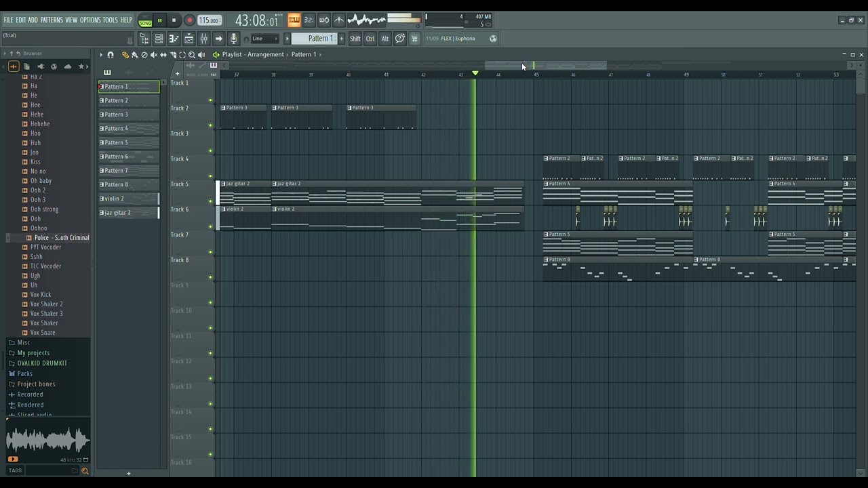Select the Select tool
868x488 pixels.
tap(182, 55)
